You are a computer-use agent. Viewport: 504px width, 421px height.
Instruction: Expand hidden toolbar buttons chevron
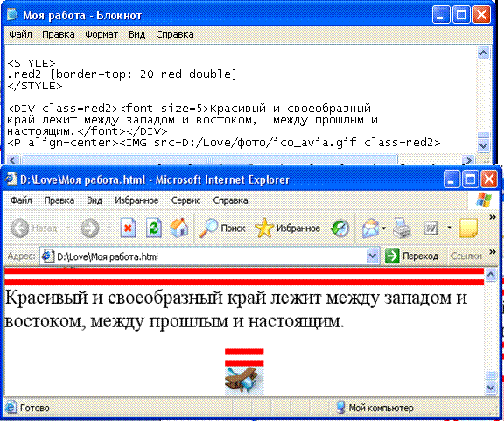click(493, 217)
